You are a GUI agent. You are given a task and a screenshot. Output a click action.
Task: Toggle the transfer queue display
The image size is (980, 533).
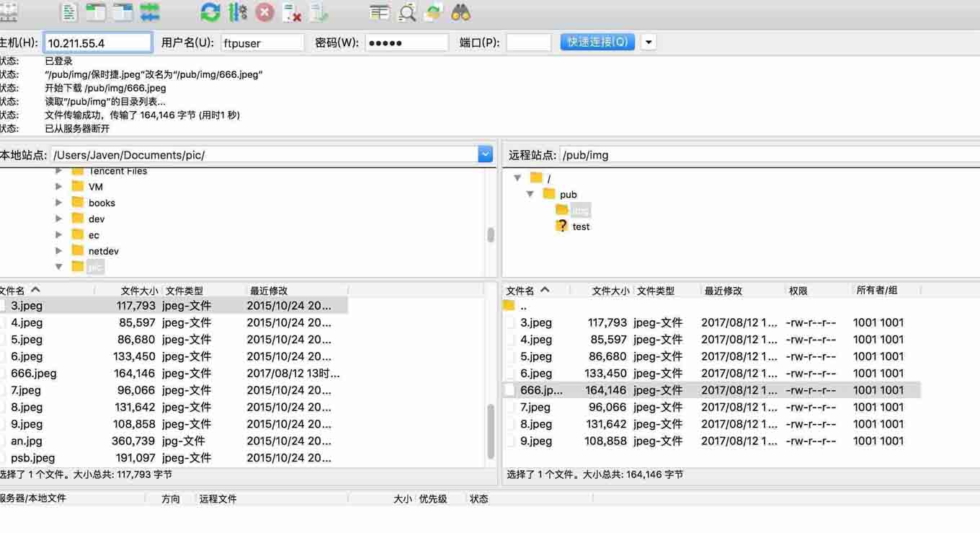point(150,12)
